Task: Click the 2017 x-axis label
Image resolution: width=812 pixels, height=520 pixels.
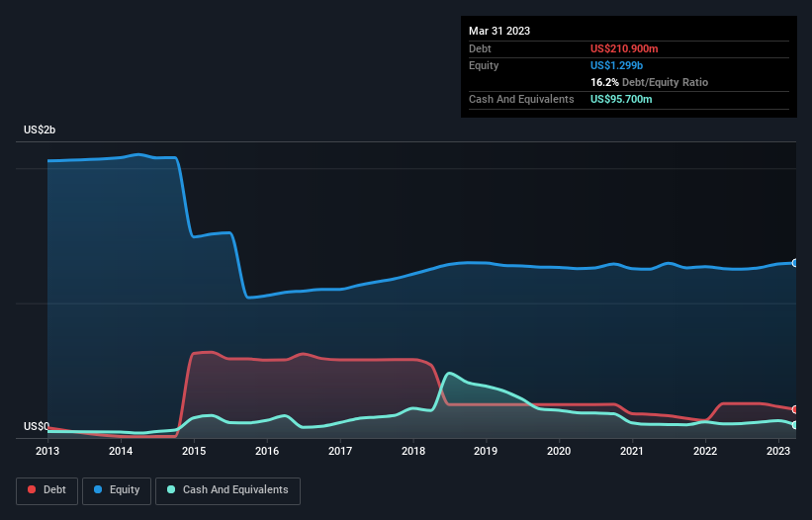Action: tap(339, 451)
